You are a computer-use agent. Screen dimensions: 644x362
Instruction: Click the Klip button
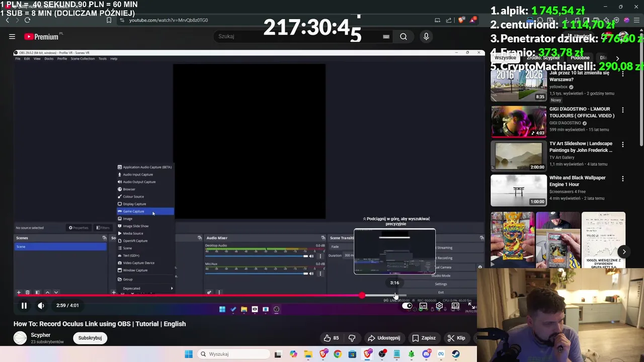[x=456, y=338]
